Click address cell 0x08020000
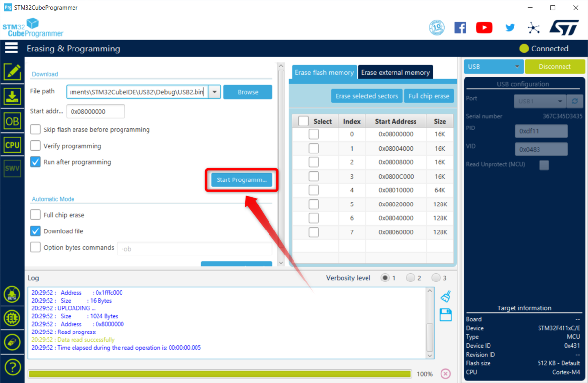 click(396, 204)
